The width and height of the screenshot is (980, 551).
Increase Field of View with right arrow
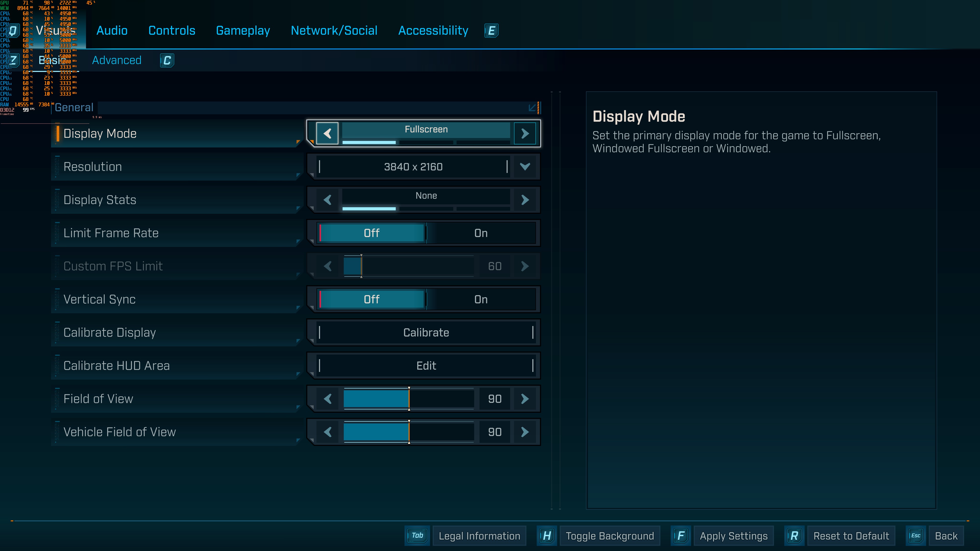pos(525,398)
